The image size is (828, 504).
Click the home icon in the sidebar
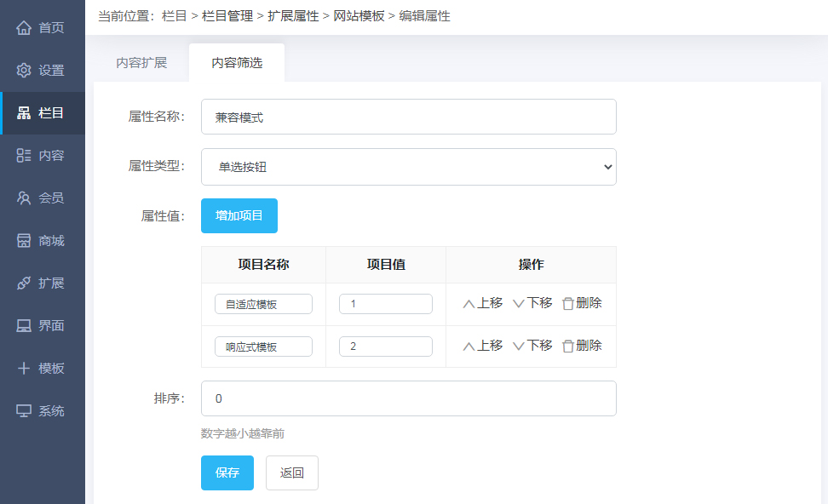(24, 28)
